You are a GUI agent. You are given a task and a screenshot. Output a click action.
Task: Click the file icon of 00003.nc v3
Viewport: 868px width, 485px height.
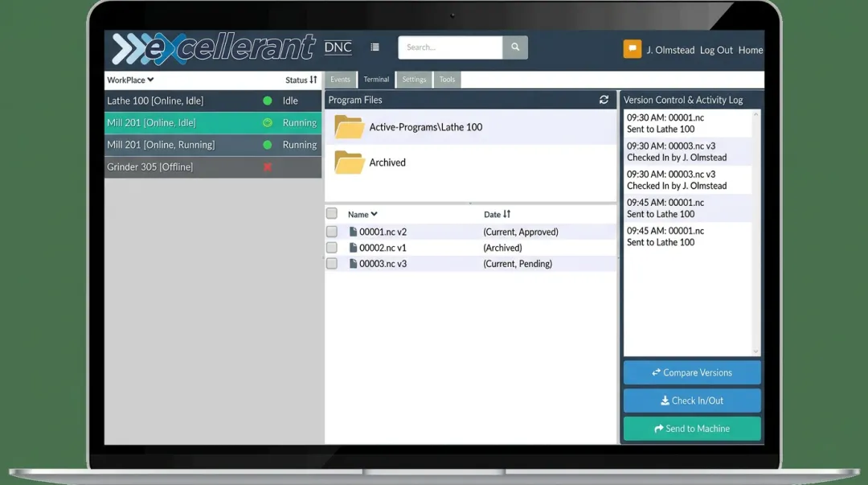point(353,264)
